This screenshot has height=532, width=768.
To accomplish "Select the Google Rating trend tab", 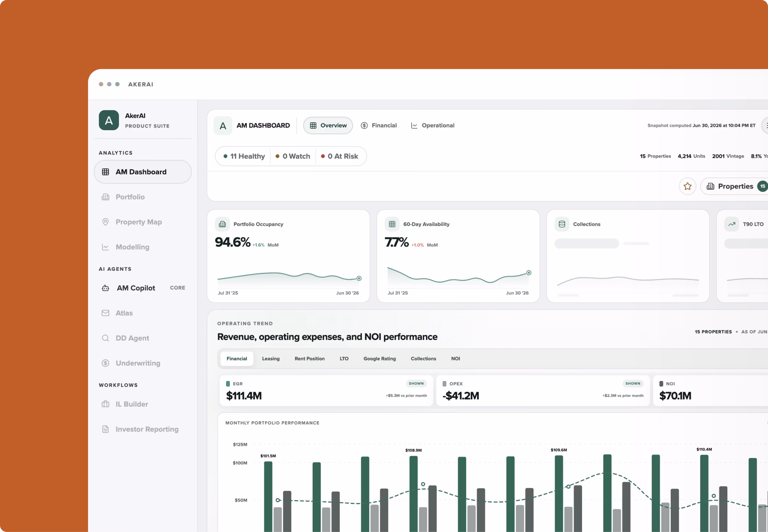I will [x=380, y=359].
